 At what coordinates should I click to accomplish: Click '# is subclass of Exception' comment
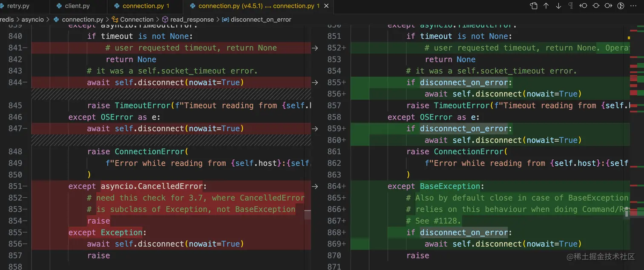191,209
